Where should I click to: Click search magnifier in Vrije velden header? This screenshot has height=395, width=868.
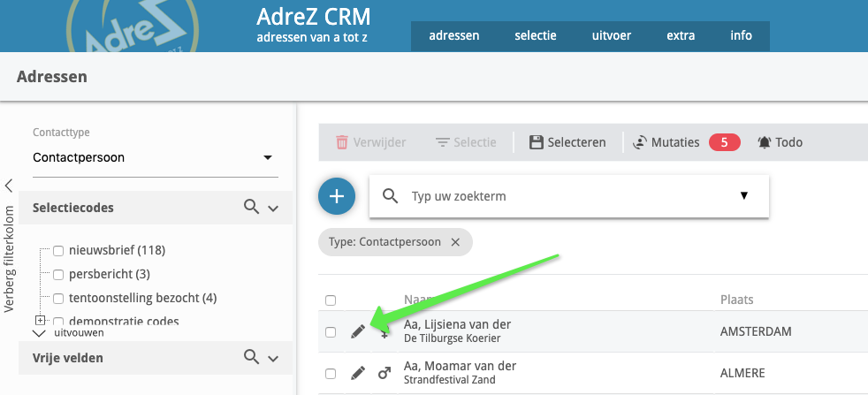pyautogui.click(x=252, y=357)
